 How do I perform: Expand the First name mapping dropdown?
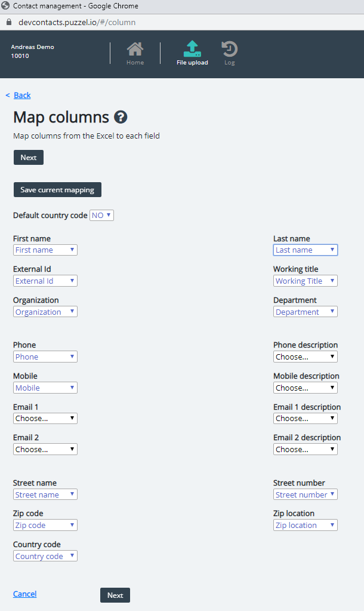pyautogui.click(x=45, y=250)
